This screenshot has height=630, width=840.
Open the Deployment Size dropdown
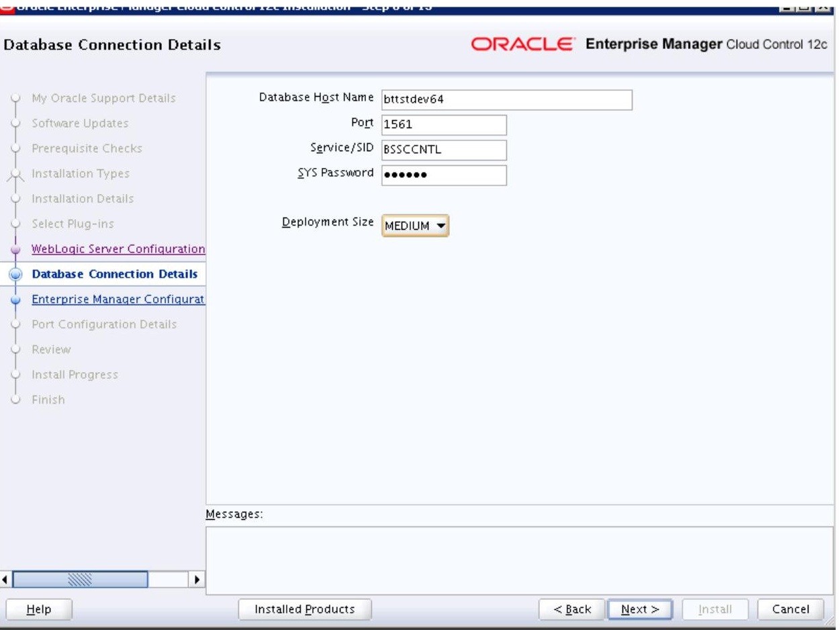point(415,226)
